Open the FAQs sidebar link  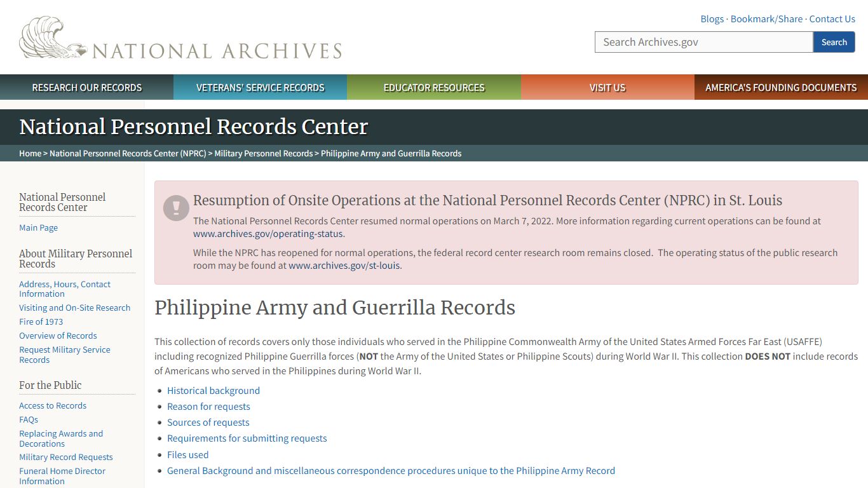pyautogui.click(x=29, y=419)
